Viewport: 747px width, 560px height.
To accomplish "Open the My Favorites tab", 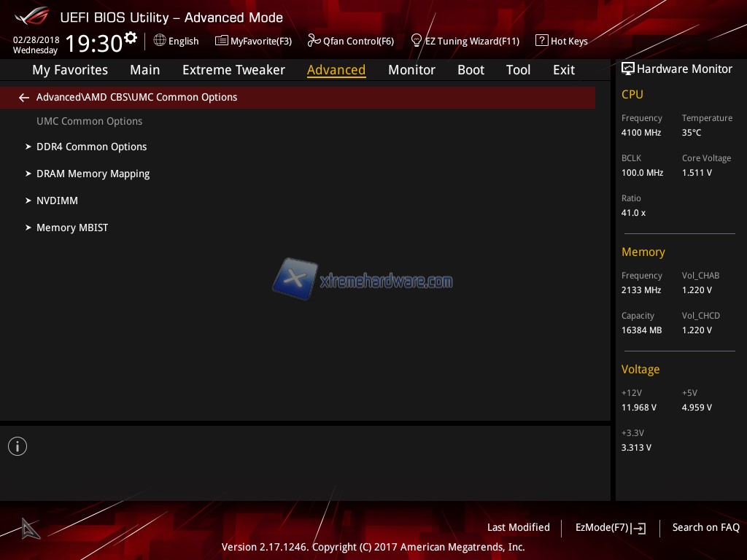I will coord(70,70).
